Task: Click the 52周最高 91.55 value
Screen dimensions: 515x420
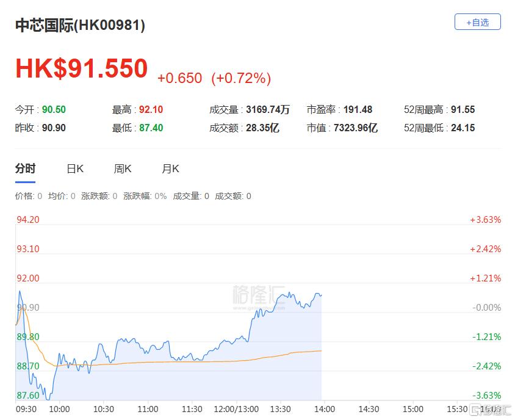Action: click(x=463, y=110)
